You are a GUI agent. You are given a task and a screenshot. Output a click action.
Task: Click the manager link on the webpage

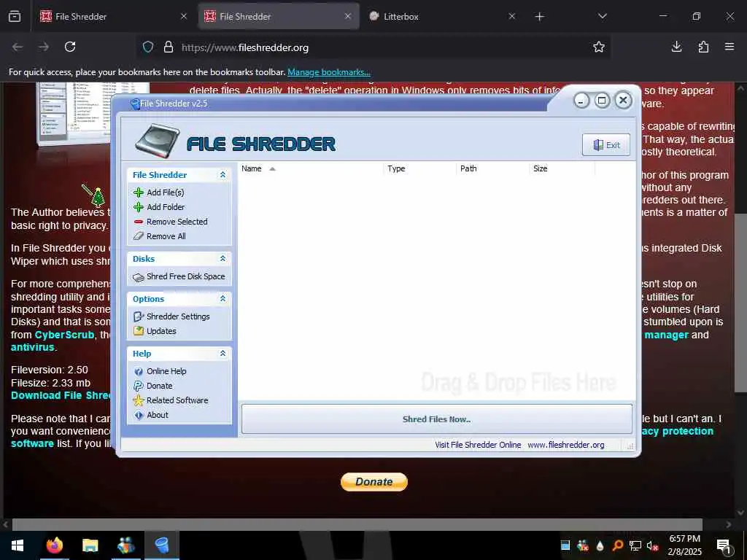tap(666, 335)
